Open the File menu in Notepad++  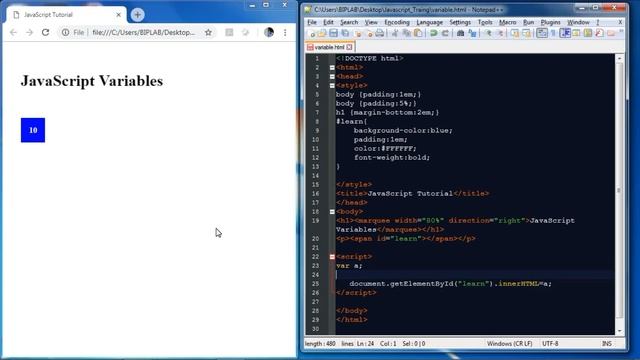coord(312,22)
